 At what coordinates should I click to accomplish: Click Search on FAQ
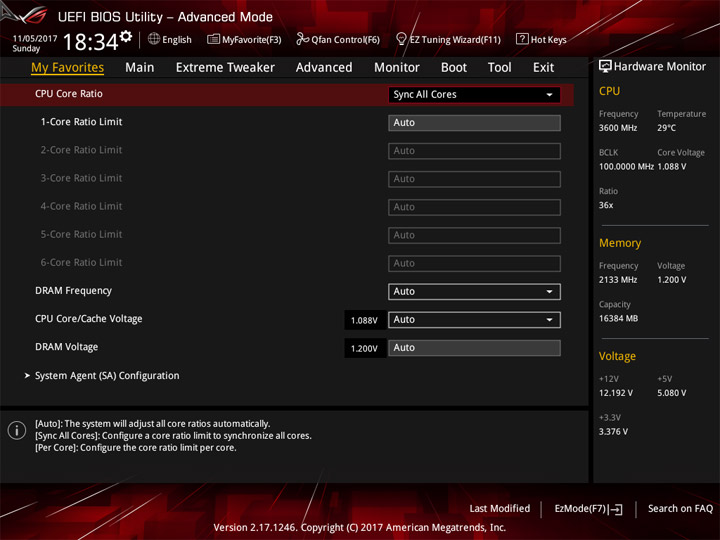pos(680,508)
